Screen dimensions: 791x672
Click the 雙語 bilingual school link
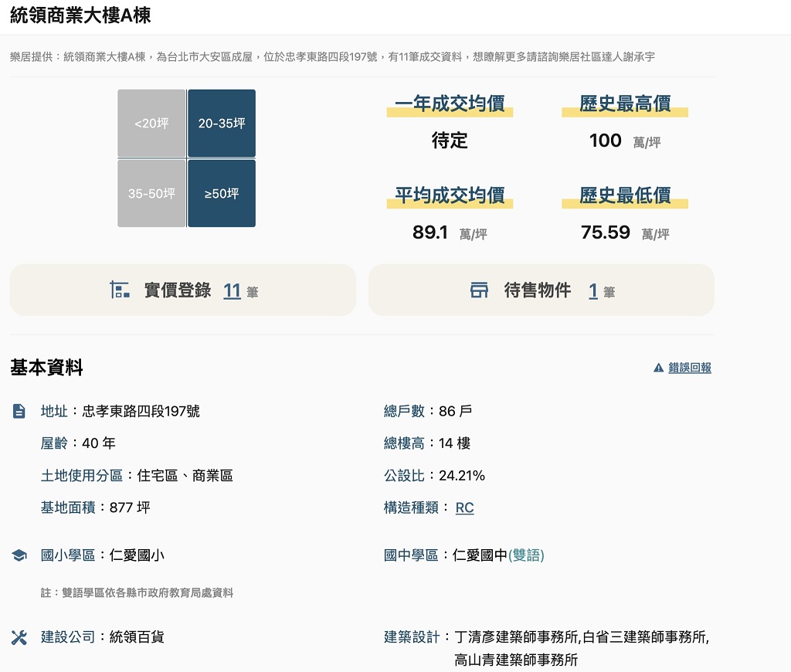point(526,555)
